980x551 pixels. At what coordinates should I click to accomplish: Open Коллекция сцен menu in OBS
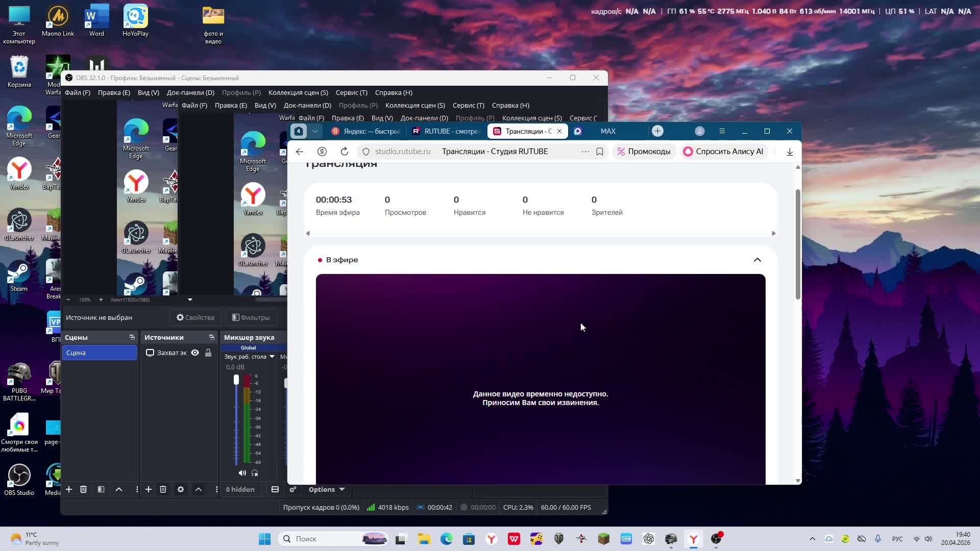(298, 92)
